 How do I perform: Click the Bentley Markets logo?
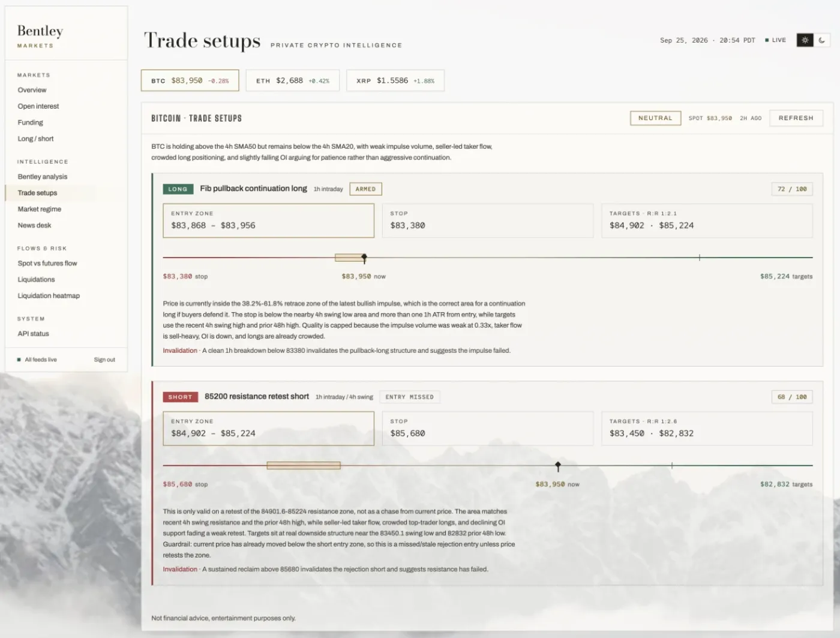pos(40,35)
